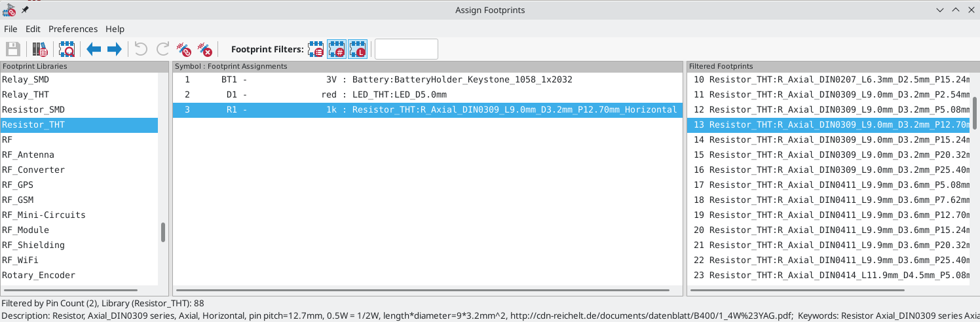Toggle the filter by library
This screenshot has height=322, width=980.
tap(358, 49)
